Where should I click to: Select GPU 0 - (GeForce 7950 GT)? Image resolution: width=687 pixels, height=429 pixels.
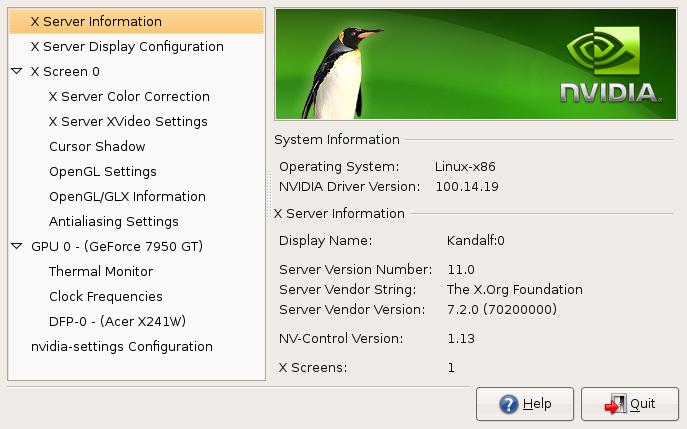click(x=117, y=246)
